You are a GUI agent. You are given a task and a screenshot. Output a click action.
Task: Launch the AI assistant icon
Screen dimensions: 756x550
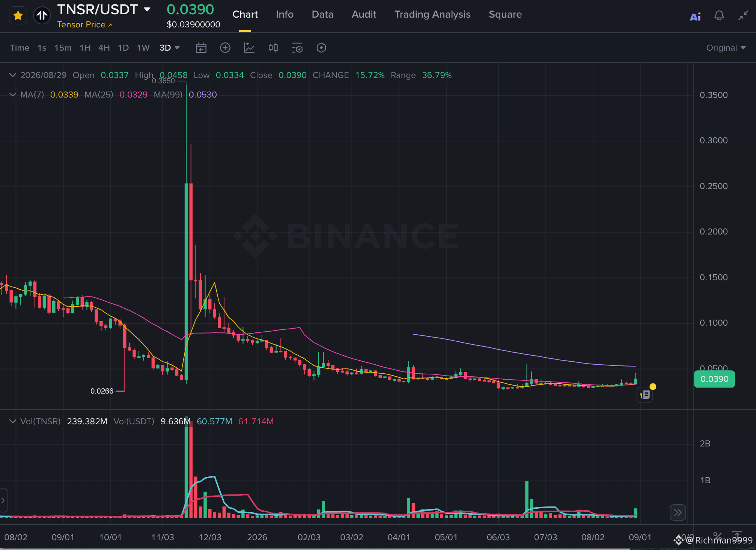tap(695, 16)
